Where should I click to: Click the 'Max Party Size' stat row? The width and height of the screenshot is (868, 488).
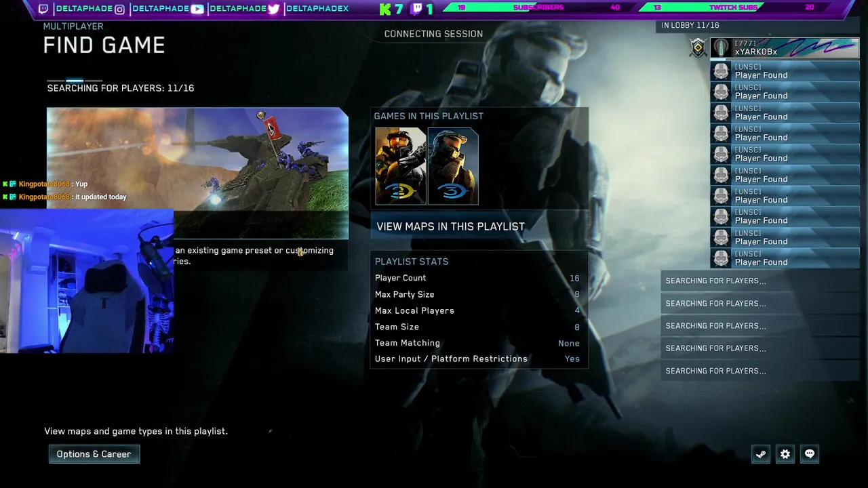pyautogui.click(x=477, y=294)
